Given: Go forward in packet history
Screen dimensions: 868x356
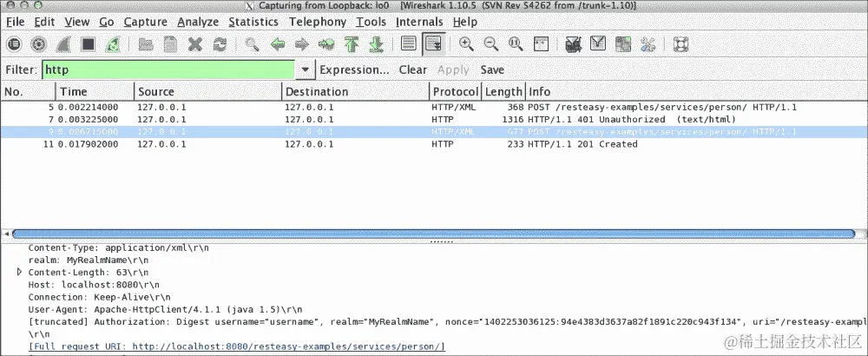Looking at the screenshot, I should click(x=302, y=43).
